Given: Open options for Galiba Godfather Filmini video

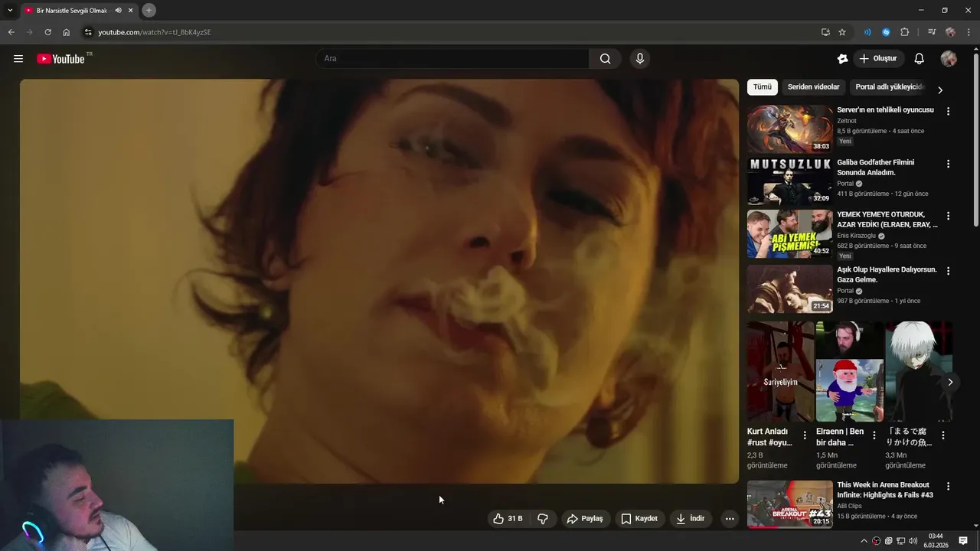Looking at the screenshot, I should [948, 164].
